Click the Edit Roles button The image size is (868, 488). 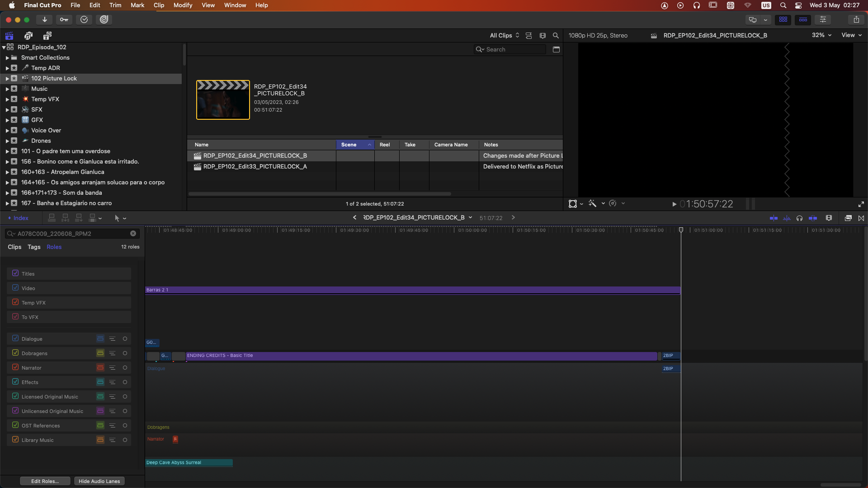[x=45, y=481]
